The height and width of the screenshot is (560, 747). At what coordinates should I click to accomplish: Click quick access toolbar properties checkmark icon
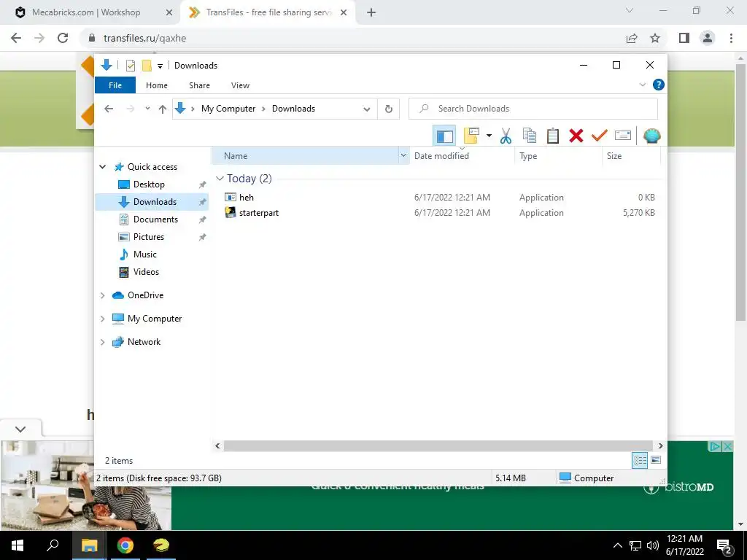pyautogui.click(x=130, y=66)
